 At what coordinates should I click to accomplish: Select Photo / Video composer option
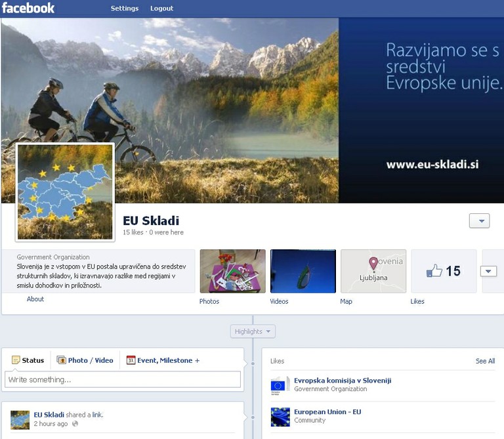click(x=85, y=360)
